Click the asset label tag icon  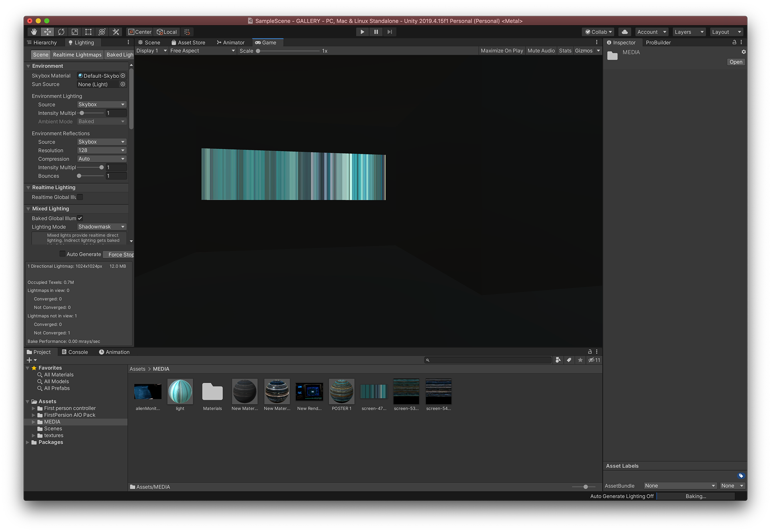pyautogui.click(x=741, y=475)
